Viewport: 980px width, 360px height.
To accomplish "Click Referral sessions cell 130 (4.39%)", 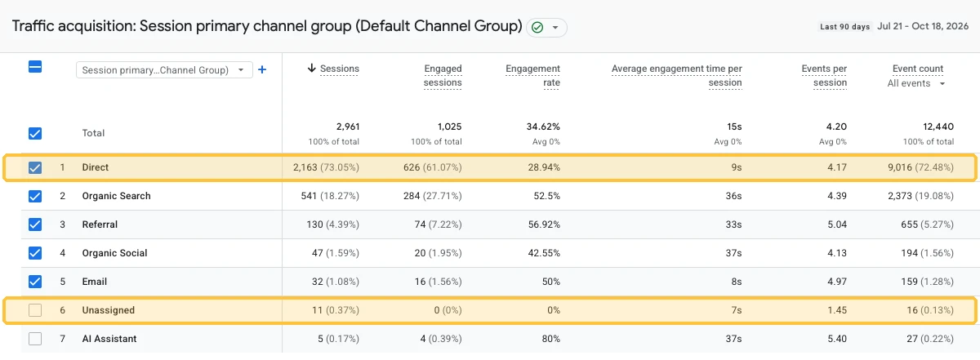I will tap(333, 224).
